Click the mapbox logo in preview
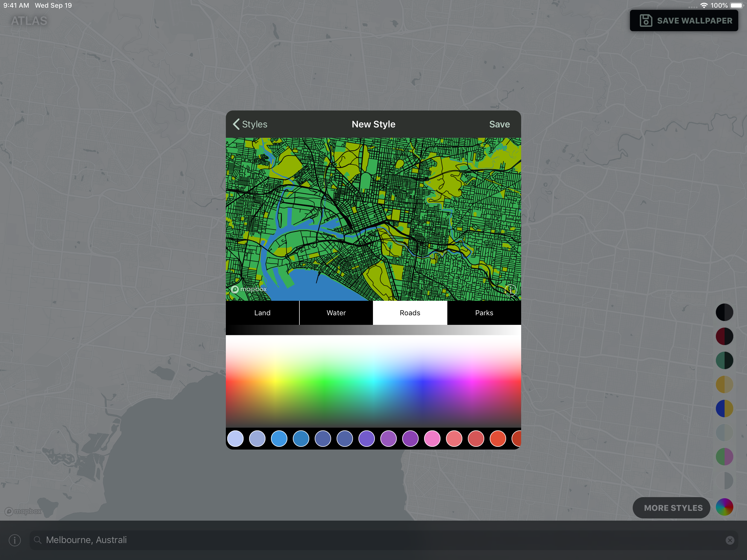 [x=249, y=290]
